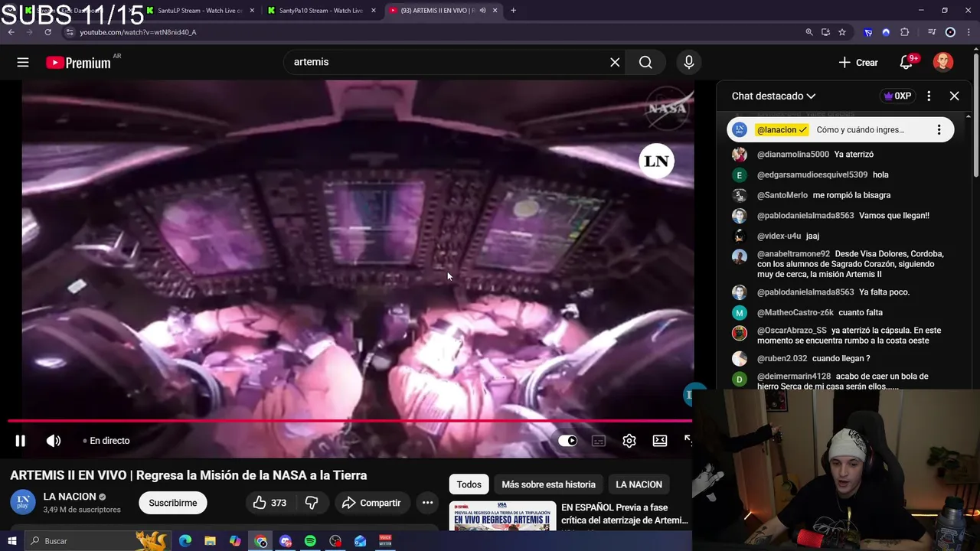Open Spotify from the taskbar
Viewport: 980px width, 551px height.
click(x=310, y=541)
